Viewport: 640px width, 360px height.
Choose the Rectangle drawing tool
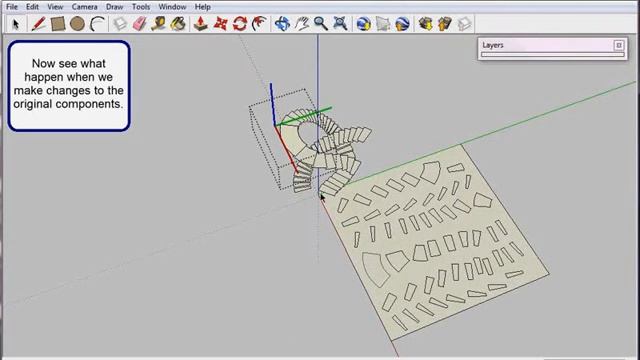[58, 24]
